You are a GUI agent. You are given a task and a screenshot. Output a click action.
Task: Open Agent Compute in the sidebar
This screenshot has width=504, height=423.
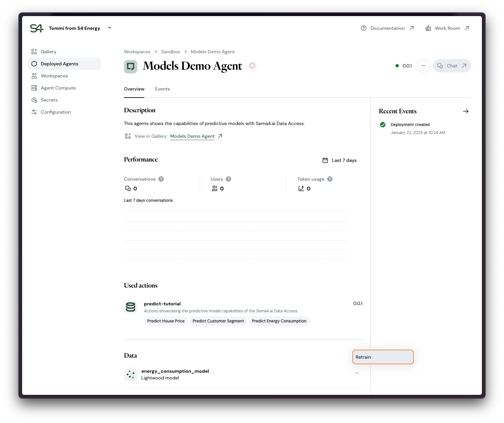64,88
